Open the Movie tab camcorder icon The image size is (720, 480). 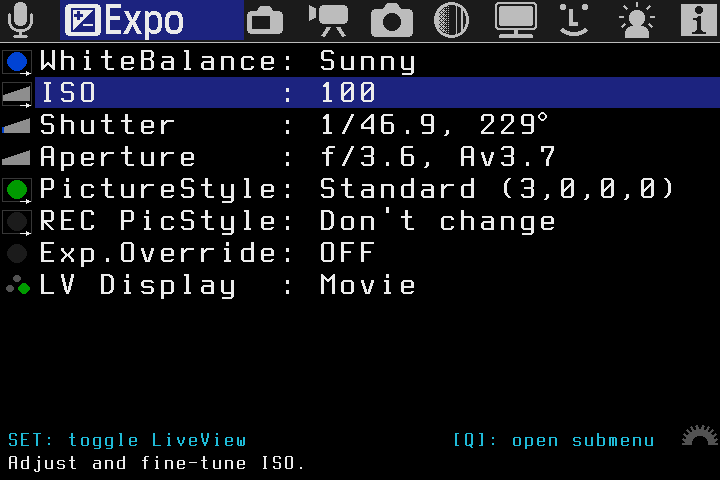point(327,20)
